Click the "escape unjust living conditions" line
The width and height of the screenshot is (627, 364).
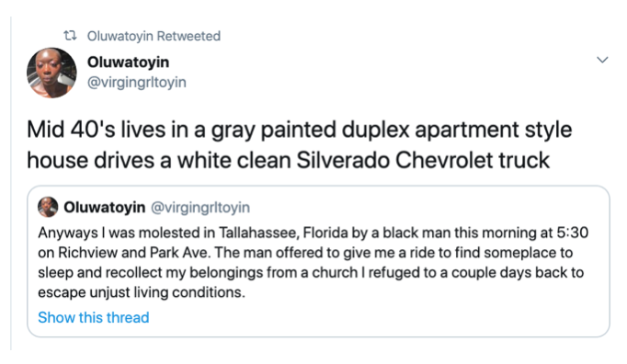[x=142, y=292]
